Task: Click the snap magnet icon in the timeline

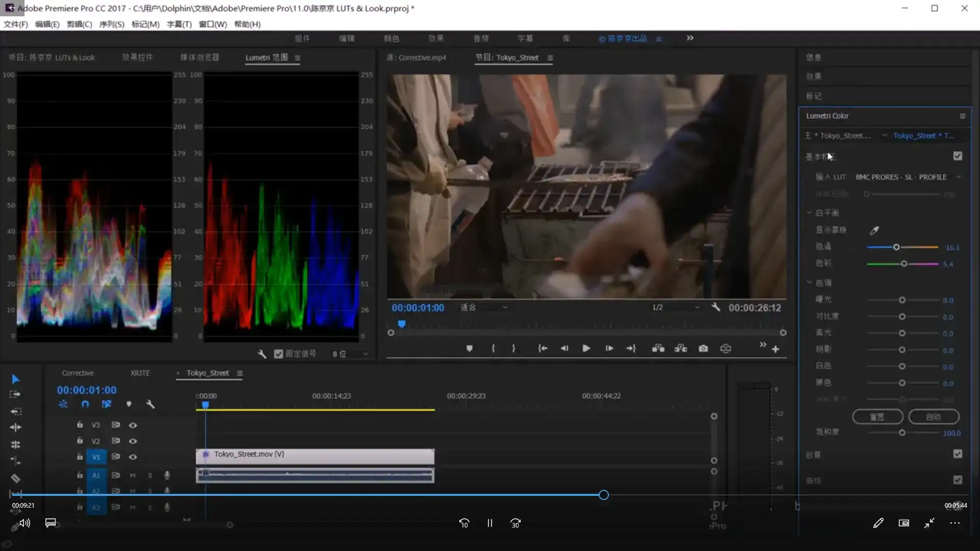Action: click(x=85, y=404)
